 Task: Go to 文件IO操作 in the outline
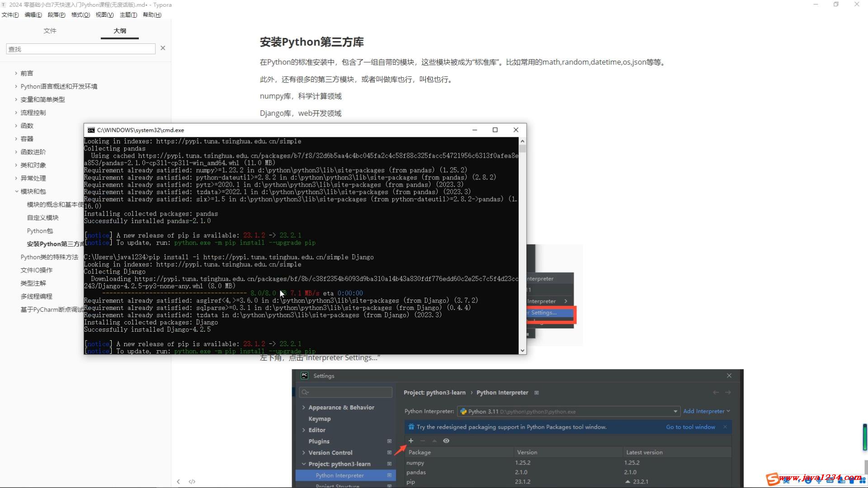pos(36,270)
